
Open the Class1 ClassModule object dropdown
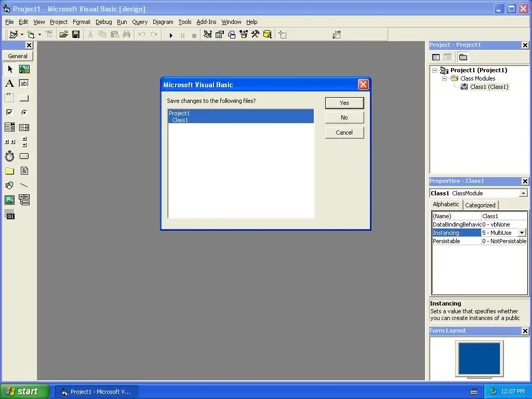(x=523, y=193)
